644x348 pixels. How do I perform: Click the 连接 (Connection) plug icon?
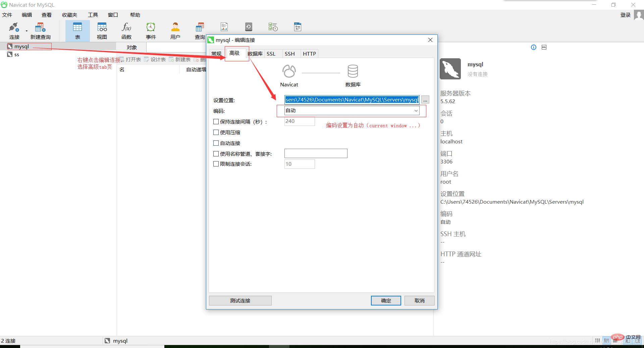[14, 27]
